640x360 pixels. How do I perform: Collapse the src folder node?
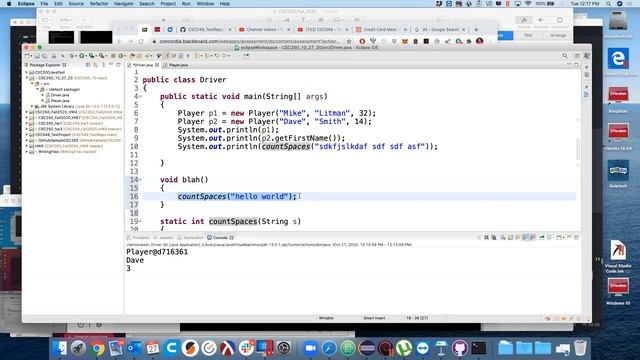coord(32,84)
